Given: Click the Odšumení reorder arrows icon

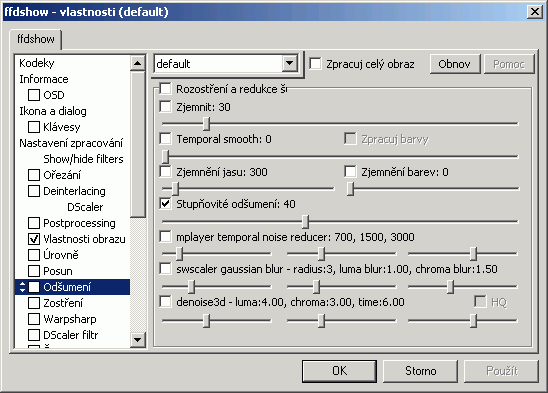Looking at the screenshot, I should pyautogui.click(x=22, y=287).
